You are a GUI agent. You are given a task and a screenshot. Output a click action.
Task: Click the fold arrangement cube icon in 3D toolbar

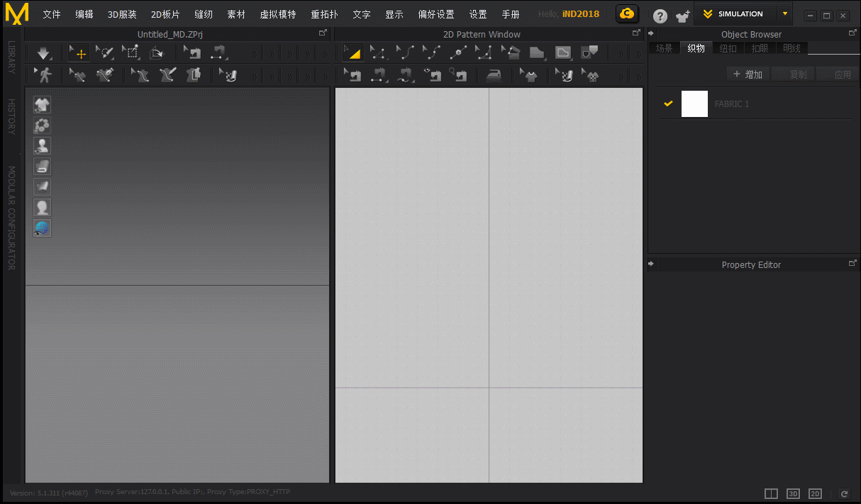[x=157, y=53]
